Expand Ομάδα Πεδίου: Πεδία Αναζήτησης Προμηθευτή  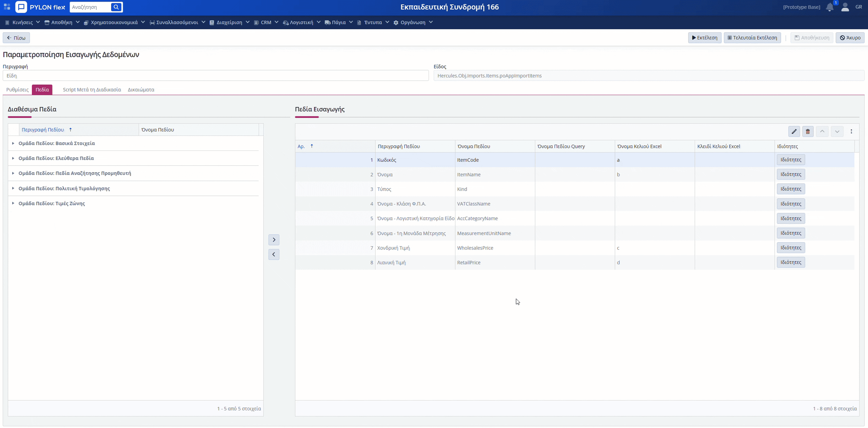click(13, 173)
